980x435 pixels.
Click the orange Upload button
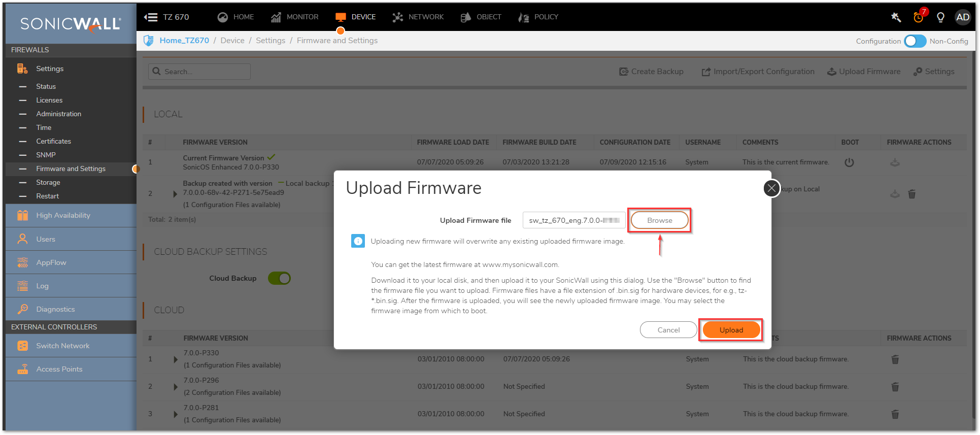click(731, 330)
